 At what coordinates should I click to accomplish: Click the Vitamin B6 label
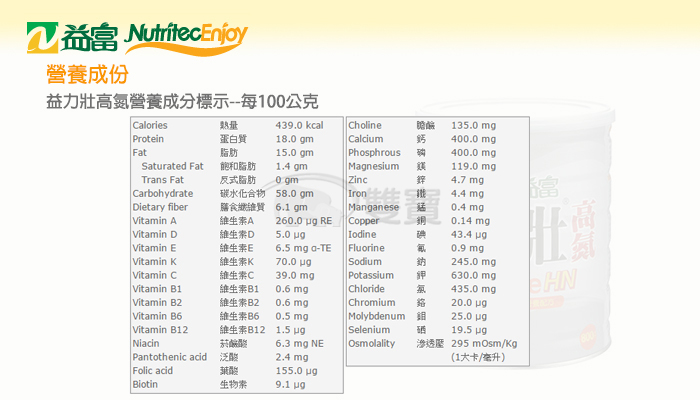coord(157,316)
